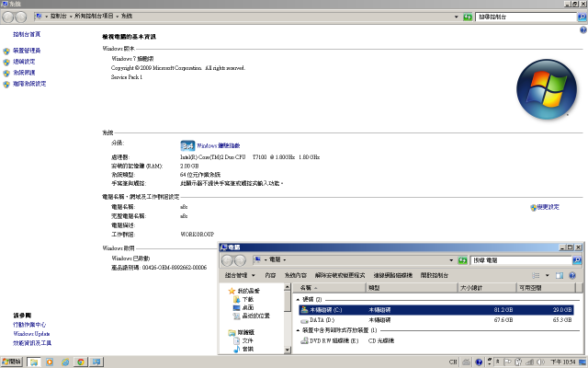The height and width of the screenshot is (368, 588).
Task: Click 系統內容 (System properties) toolbar item
Action: tap(296, 276)
